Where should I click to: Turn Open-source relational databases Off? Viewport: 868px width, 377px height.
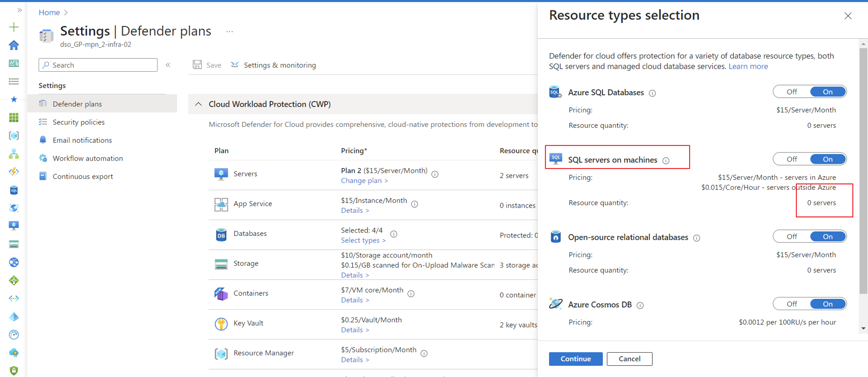click(792, 236)
